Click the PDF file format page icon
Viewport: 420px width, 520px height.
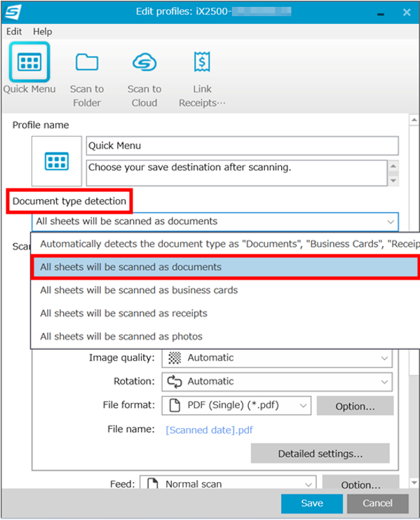coord(175,405)
